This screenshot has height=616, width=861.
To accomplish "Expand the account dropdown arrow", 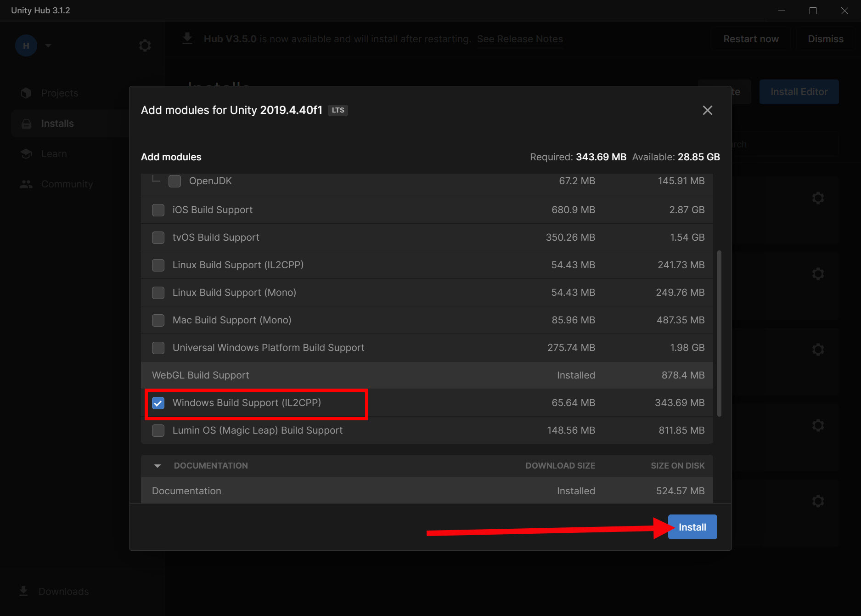I will 48,45.
